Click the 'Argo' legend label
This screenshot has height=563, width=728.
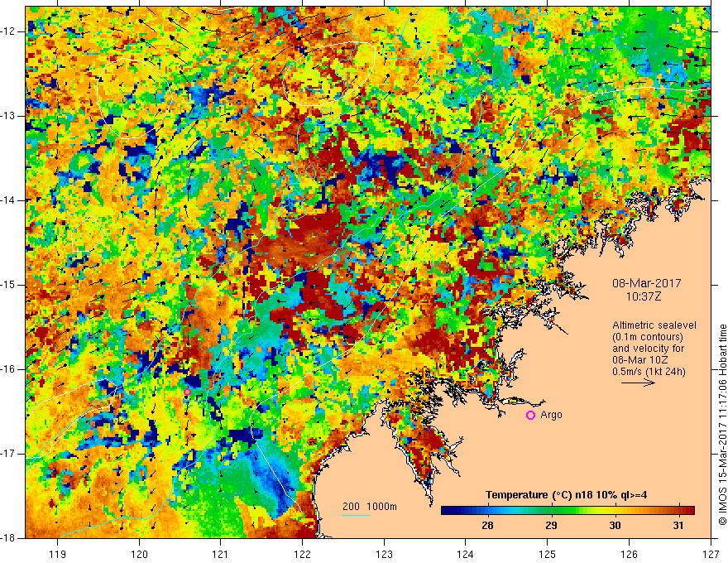pyautogui.click(x=551, y=415)
